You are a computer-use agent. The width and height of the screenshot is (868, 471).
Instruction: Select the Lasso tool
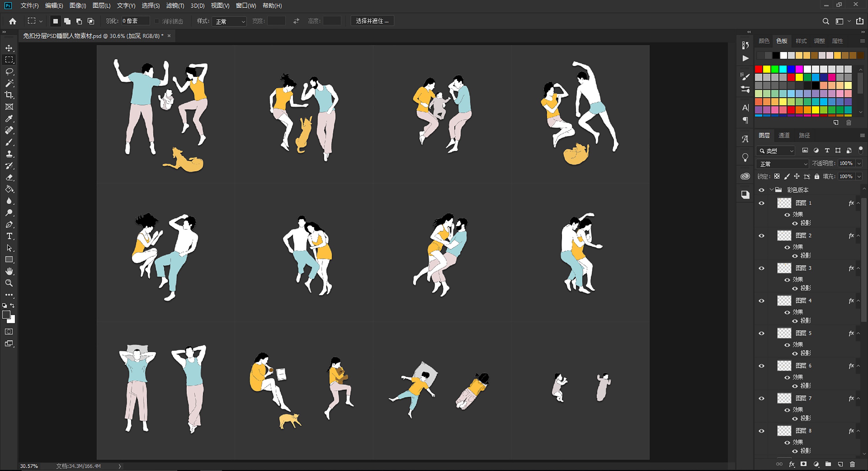pos(9,71)
